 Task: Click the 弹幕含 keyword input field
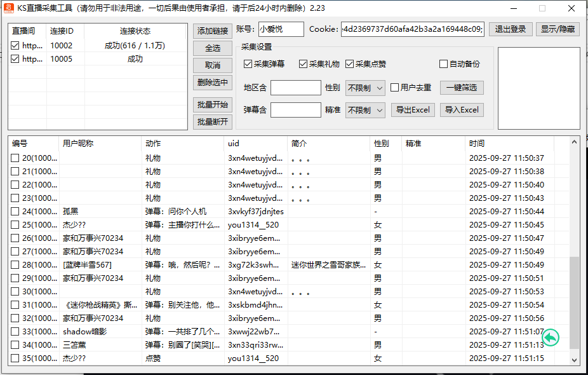click(296, 109)
